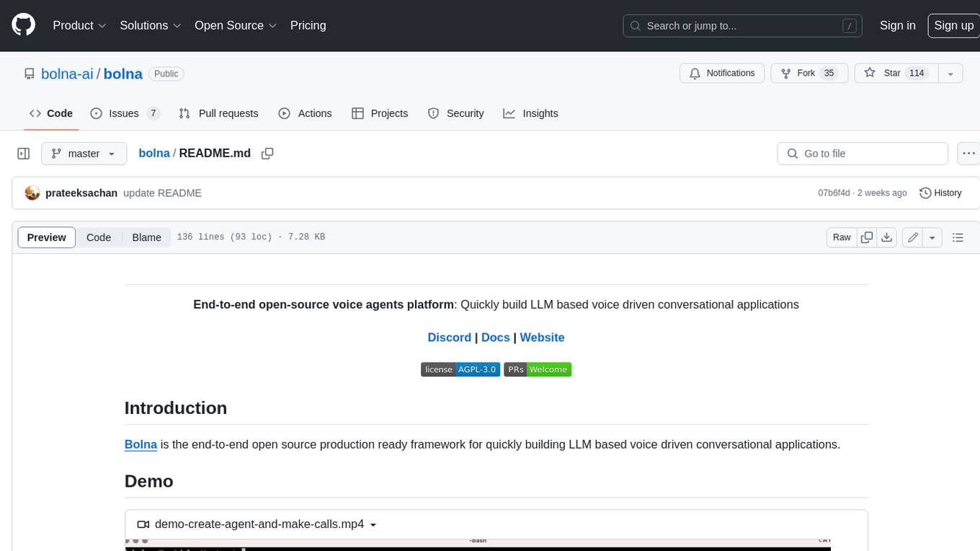
Task: Focus the Search or jump to field
Action: click(744, 25)
